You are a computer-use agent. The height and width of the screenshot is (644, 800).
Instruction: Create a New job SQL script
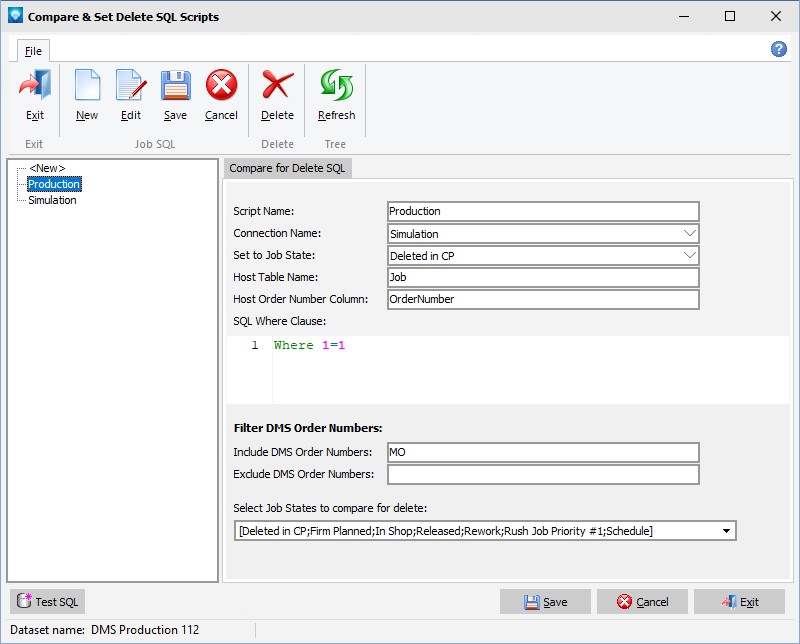tap(87, 95)
